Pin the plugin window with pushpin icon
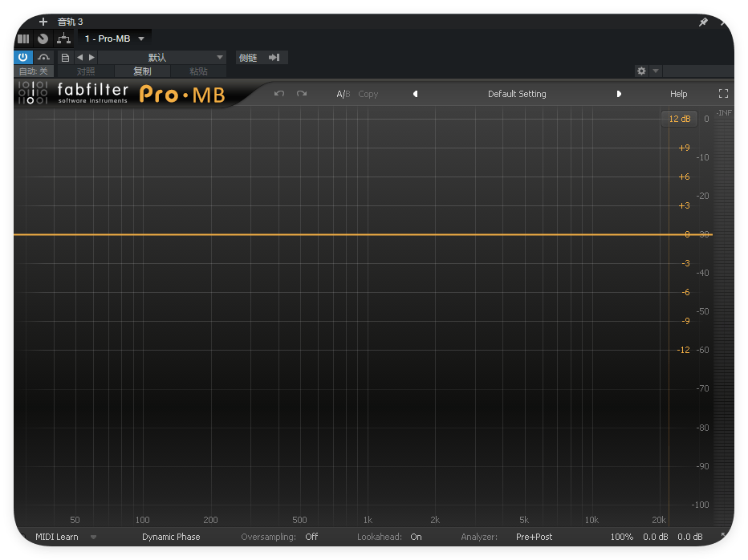Image resolution: width=748 pixels, height=560 pixels. coord(703,22)
